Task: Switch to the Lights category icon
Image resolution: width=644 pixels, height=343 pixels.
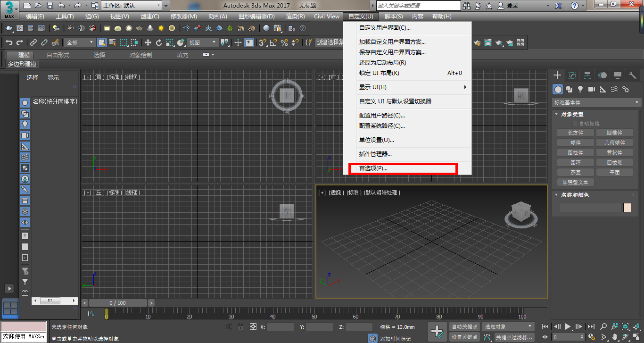Action: (x=580, y=89)
